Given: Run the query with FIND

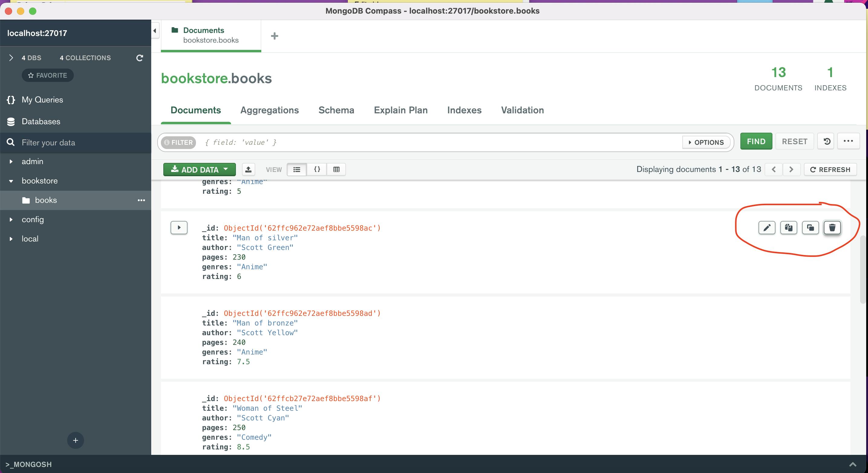Looking at the screenshot, I should pos(756,141).
